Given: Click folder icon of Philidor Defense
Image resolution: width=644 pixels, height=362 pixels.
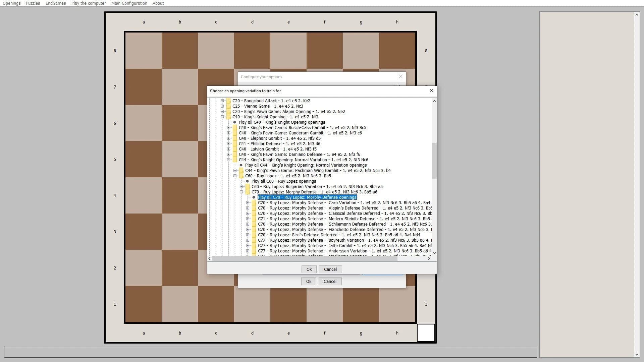Looking at the screenshot, I should click(x=235, y=143).
